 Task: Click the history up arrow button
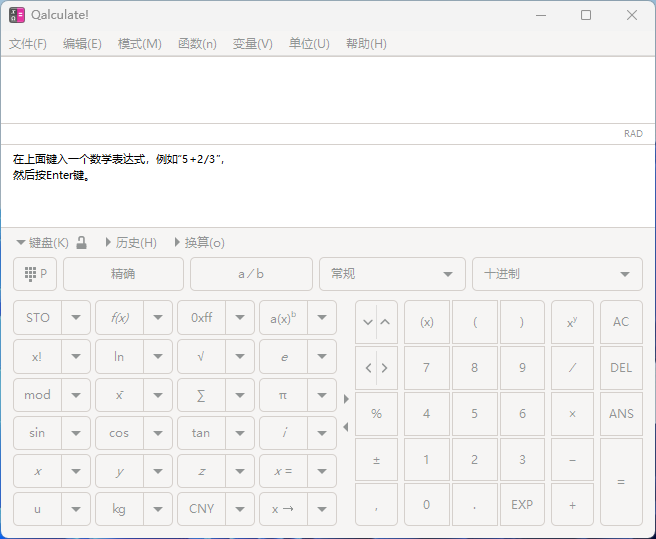386,322
